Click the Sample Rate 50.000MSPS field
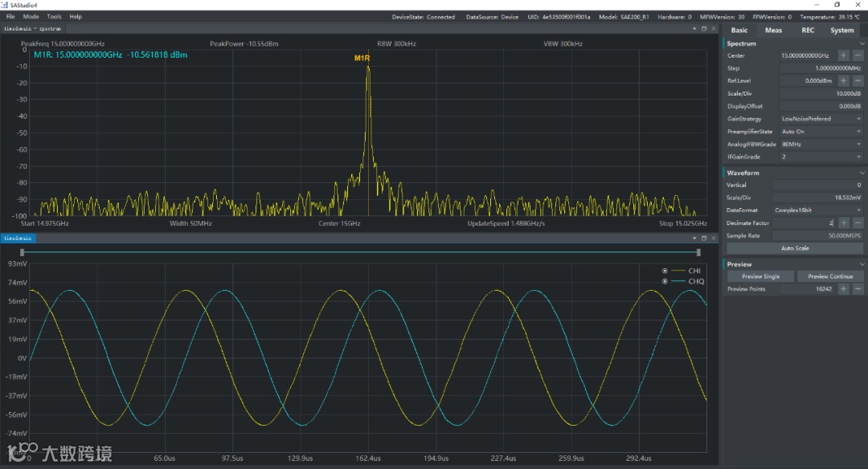 (817, 235)
